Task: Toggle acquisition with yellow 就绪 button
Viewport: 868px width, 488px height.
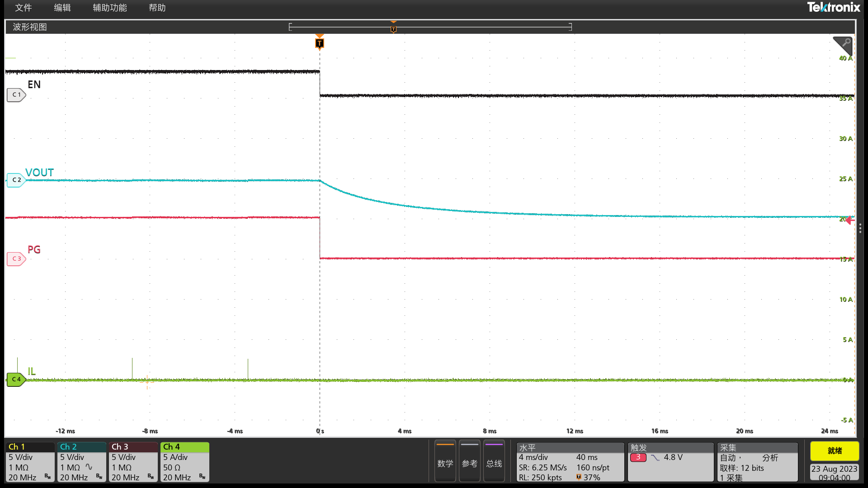Action: pos(834,451)
